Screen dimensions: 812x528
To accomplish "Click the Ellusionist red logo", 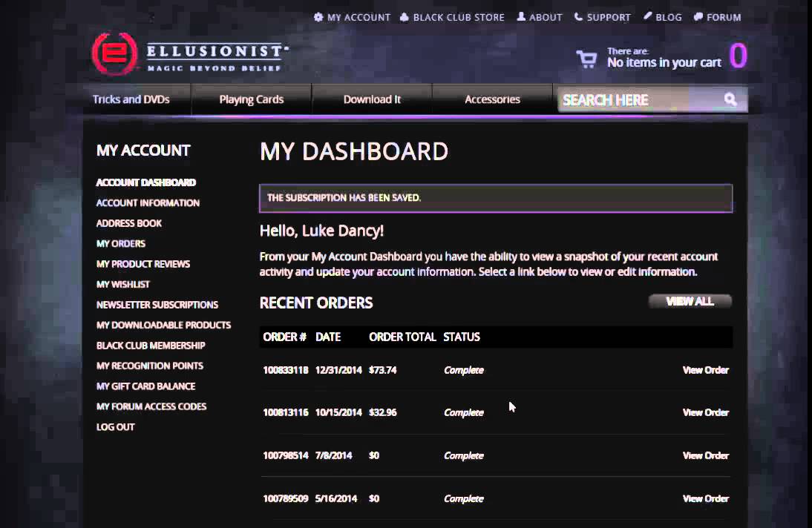I will tap(114, 54).
